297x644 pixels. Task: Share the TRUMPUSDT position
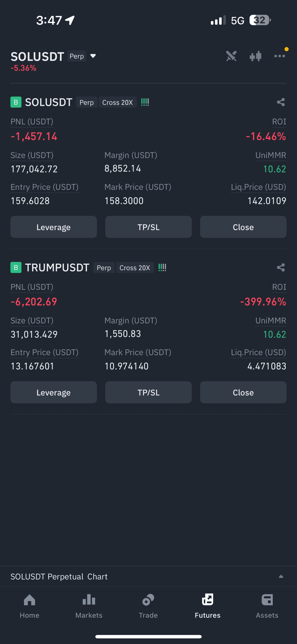(x=281, y=268)
